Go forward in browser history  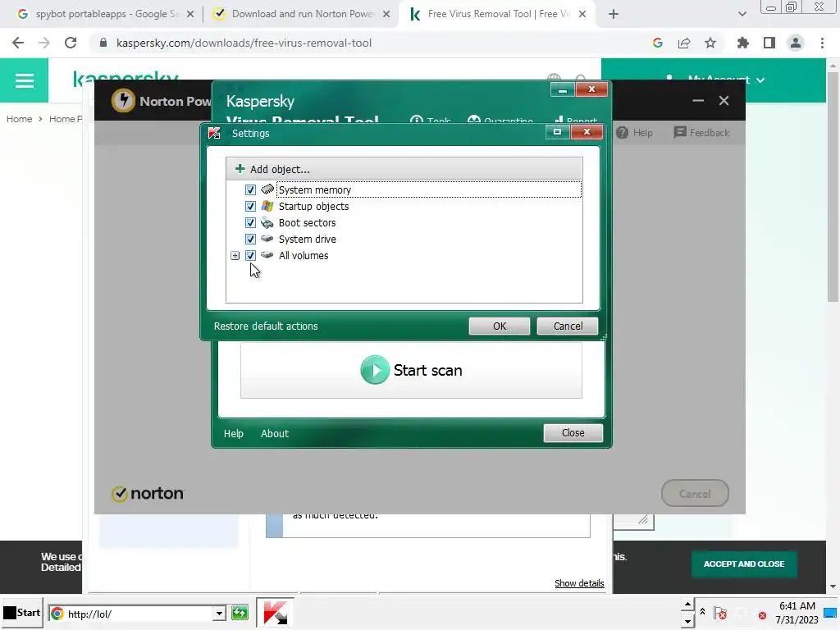(44, 43)
